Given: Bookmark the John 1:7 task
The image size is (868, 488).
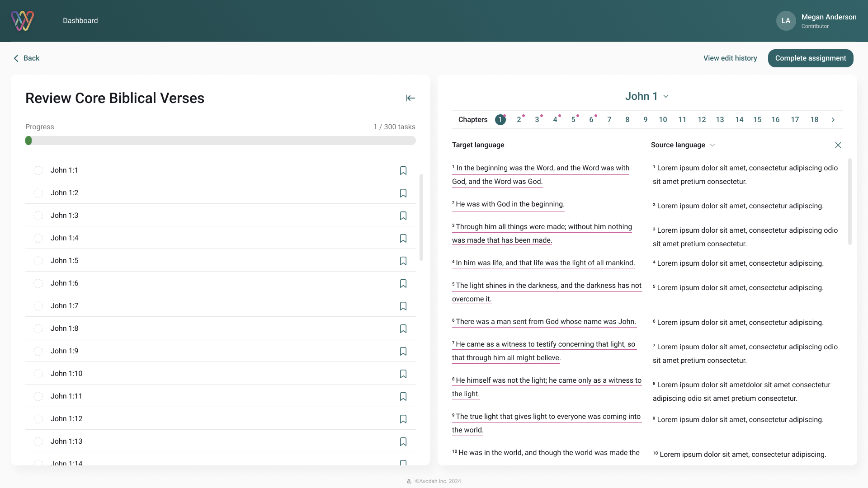Looking at the screenshot, I should [x=403, y=306].
